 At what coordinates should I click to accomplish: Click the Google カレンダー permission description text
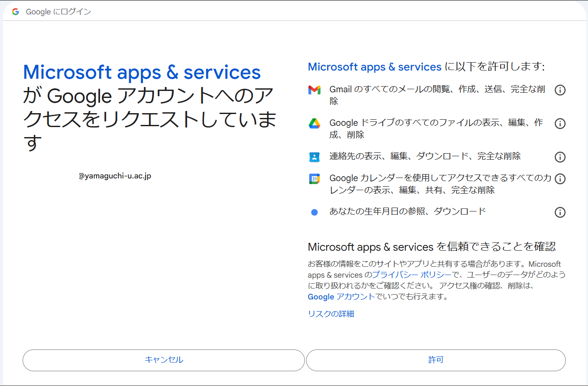click(x=441, y=184)
